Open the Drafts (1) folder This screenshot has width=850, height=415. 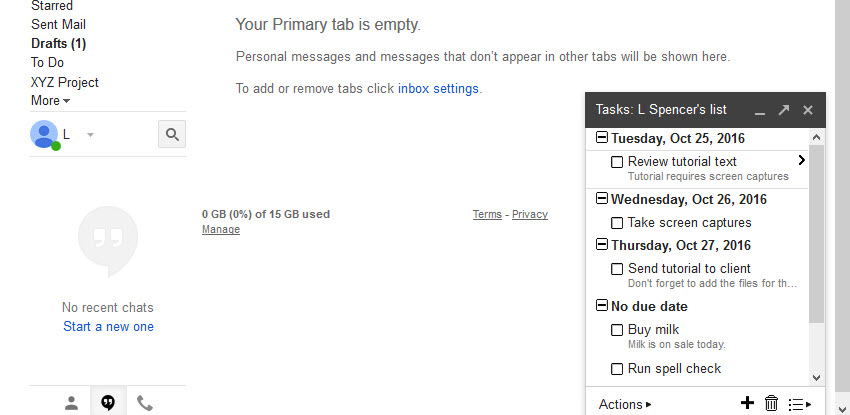[58, 43]
